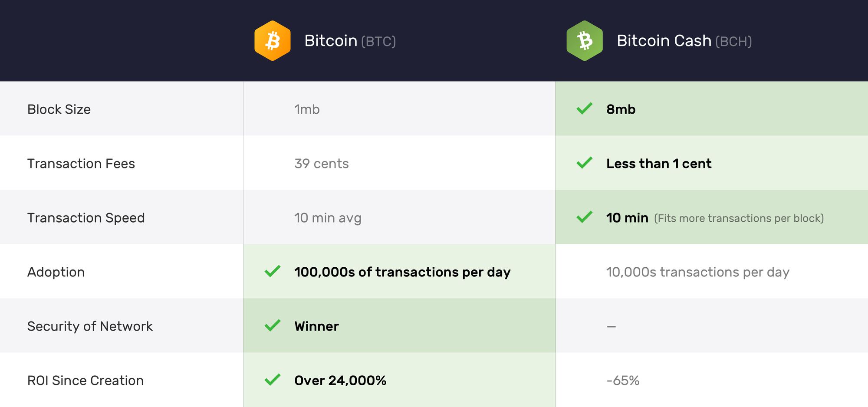Click the checkmark beside 8mb

tap(585, 108)
